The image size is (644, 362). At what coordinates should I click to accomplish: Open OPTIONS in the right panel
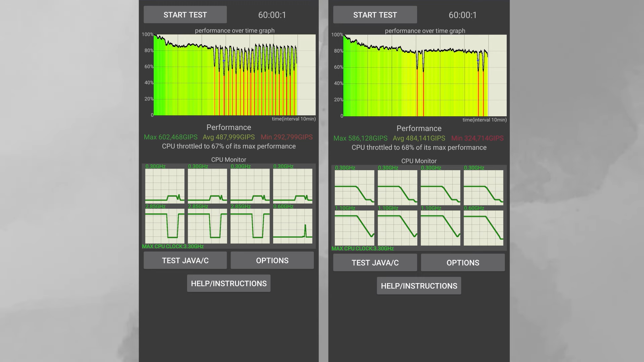tap(463, 263)
